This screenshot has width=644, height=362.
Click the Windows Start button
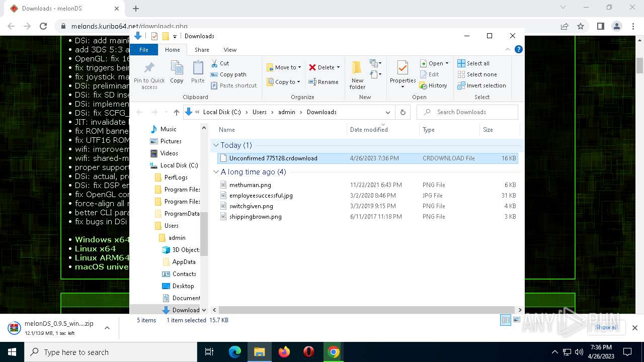tap(12, 352)
